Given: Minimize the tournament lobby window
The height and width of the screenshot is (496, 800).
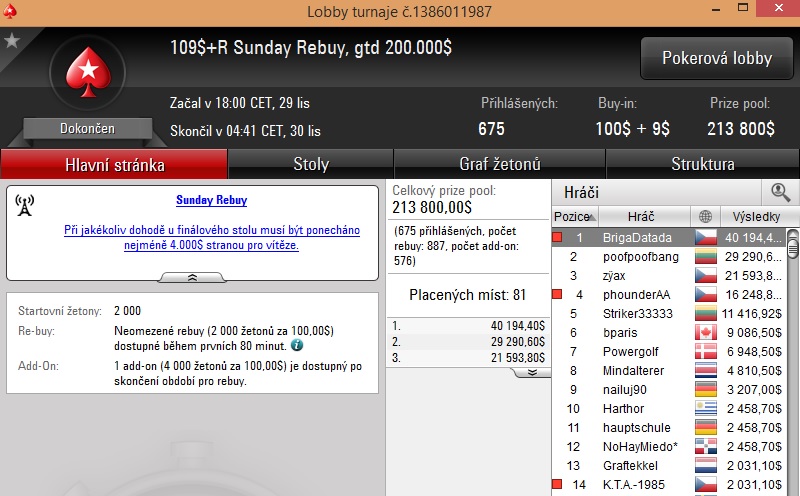Looking at the screenshot, I should pyautogui.click(x=716, y=9).
